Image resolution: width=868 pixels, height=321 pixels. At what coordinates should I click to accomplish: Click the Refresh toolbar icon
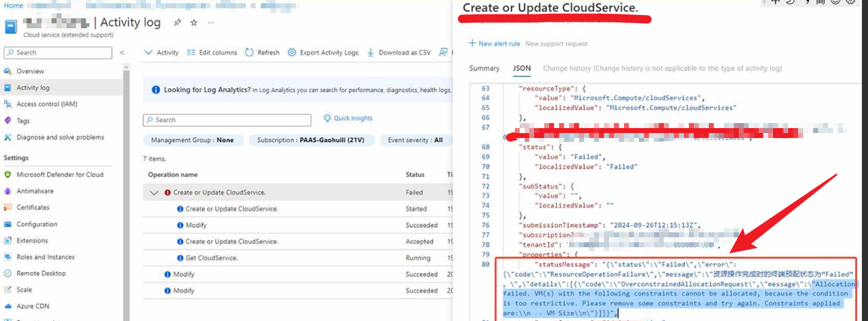262,53
